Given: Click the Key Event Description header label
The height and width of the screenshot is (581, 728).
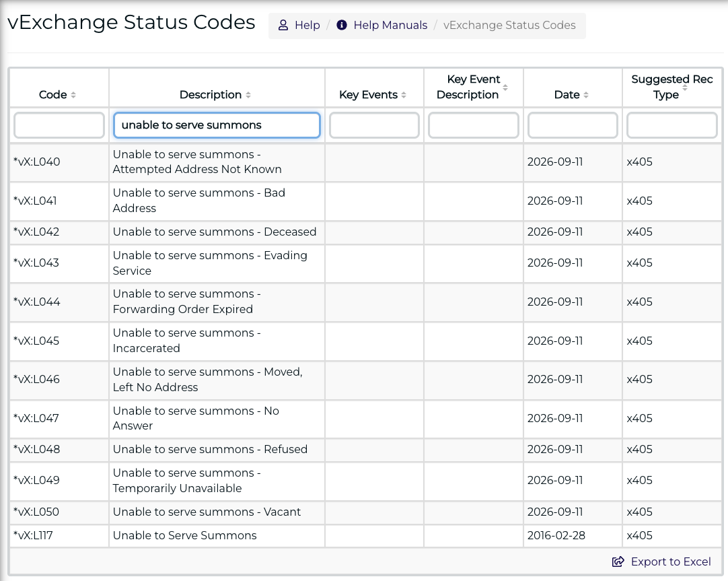Looking at the screenshot, I should [468, 87].
